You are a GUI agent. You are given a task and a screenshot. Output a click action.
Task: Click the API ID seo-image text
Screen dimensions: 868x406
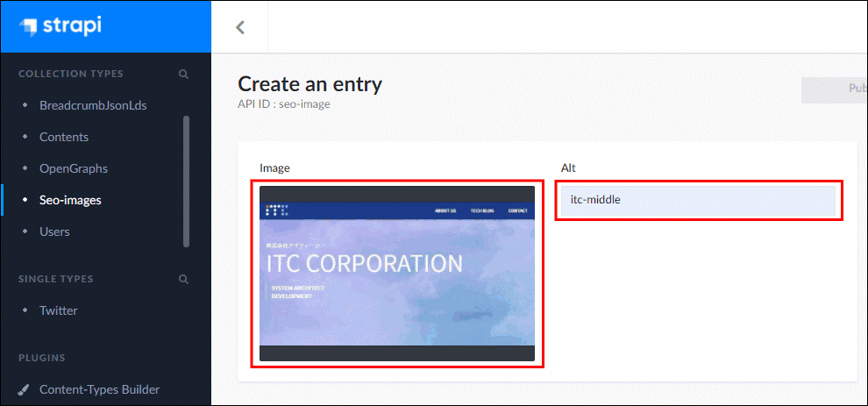point(284,103)
